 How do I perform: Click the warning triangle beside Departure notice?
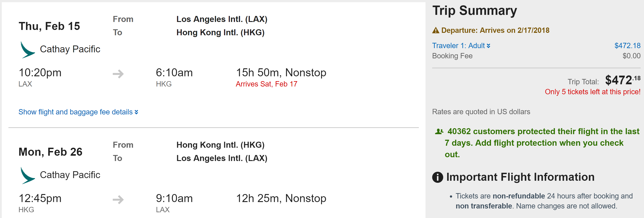coord(436,31)
